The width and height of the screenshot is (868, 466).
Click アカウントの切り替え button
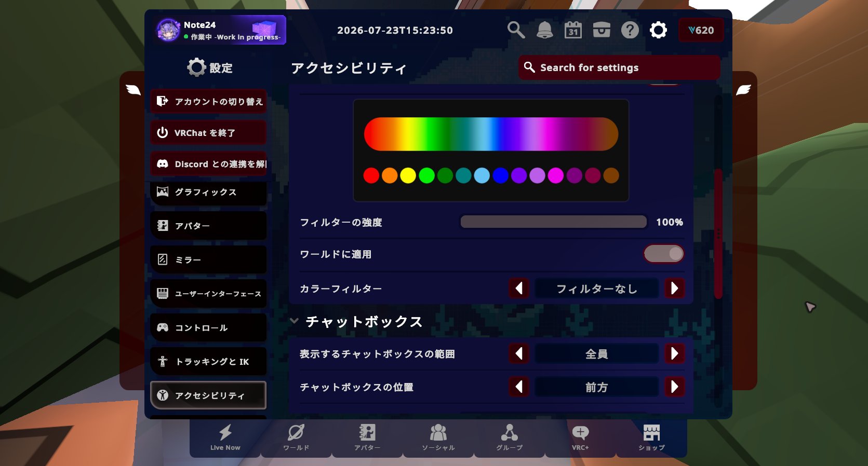click(208, 101)
